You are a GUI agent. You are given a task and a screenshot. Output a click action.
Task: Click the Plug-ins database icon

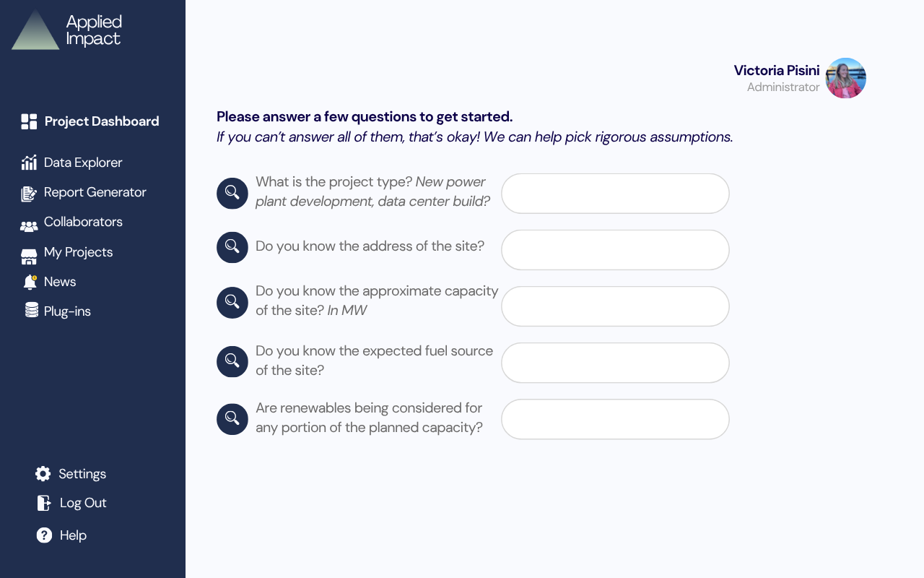click(x=32, y=311)
